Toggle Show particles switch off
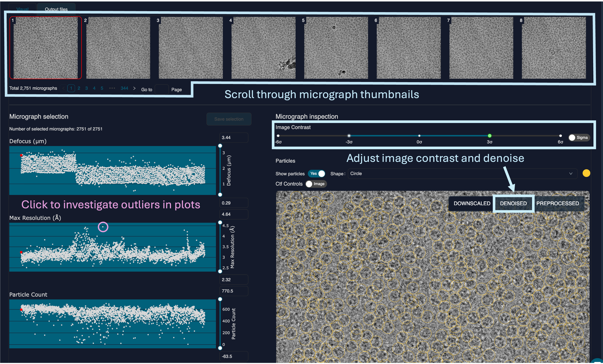 point(317,174)
